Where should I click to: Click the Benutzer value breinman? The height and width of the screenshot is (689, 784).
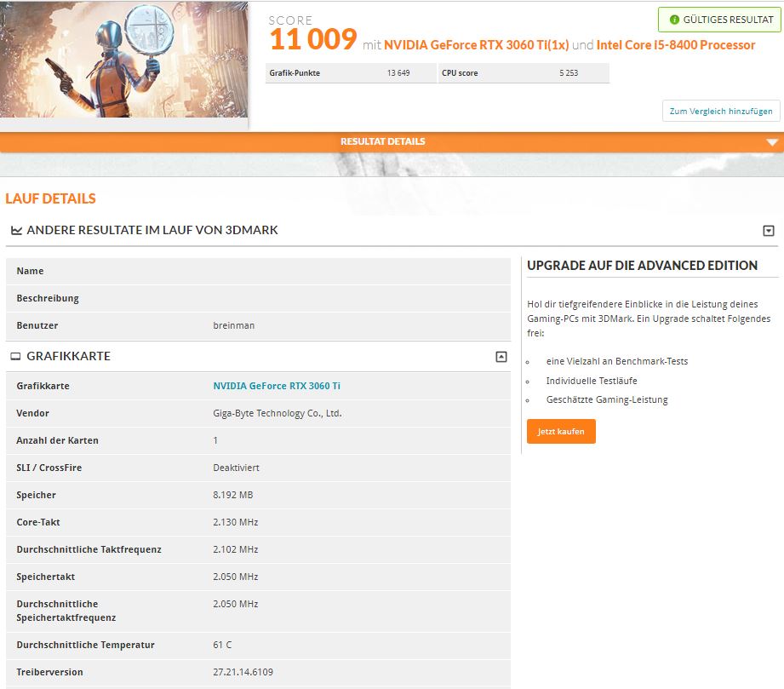point(233,325)
